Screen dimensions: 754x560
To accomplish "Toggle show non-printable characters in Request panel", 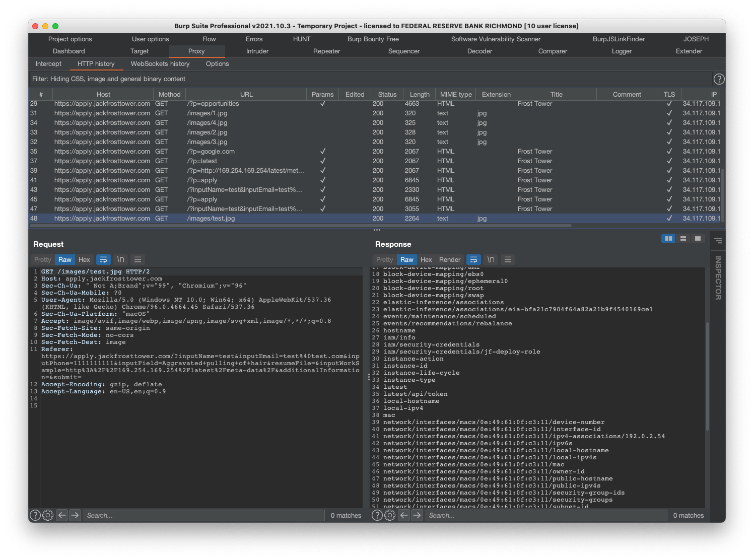I will (x=120, y=260).
